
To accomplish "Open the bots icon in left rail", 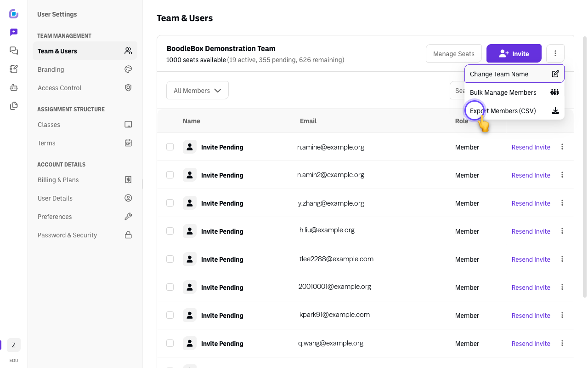I will coord(14,87).
